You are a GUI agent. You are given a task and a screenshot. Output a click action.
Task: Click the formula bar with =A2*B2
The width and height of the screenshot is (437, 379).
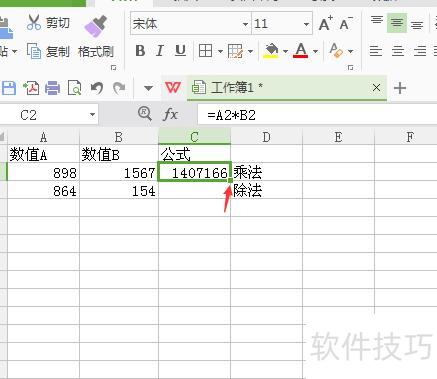coord(317,115)
